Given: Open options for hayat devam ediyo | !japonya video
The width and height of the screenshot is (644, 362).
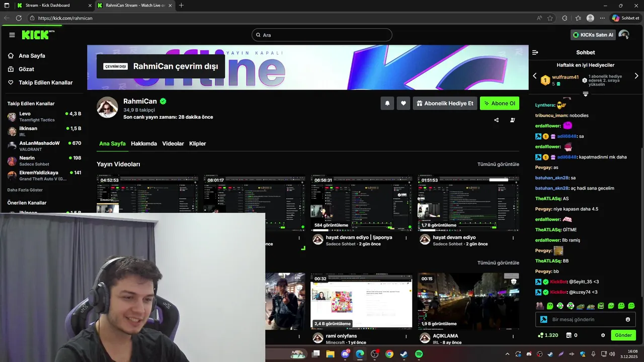Looking at the screenshot, I should pos(407,238).
